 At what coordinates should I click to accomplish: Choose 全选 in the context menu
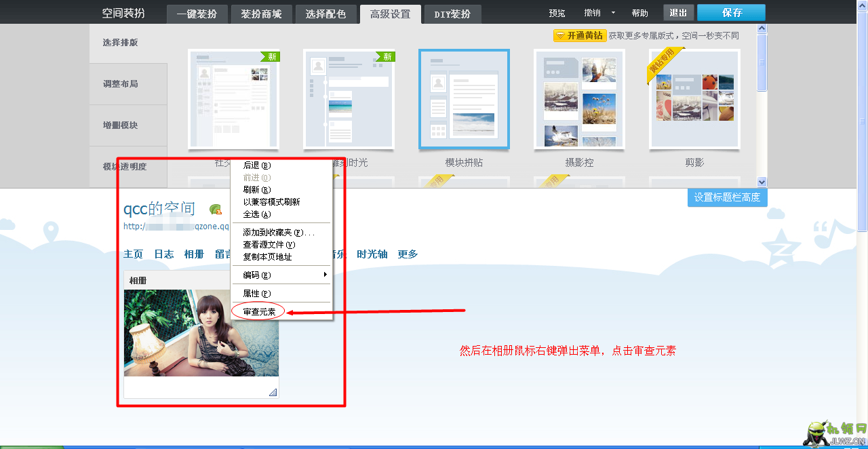(x=281, y=214)
